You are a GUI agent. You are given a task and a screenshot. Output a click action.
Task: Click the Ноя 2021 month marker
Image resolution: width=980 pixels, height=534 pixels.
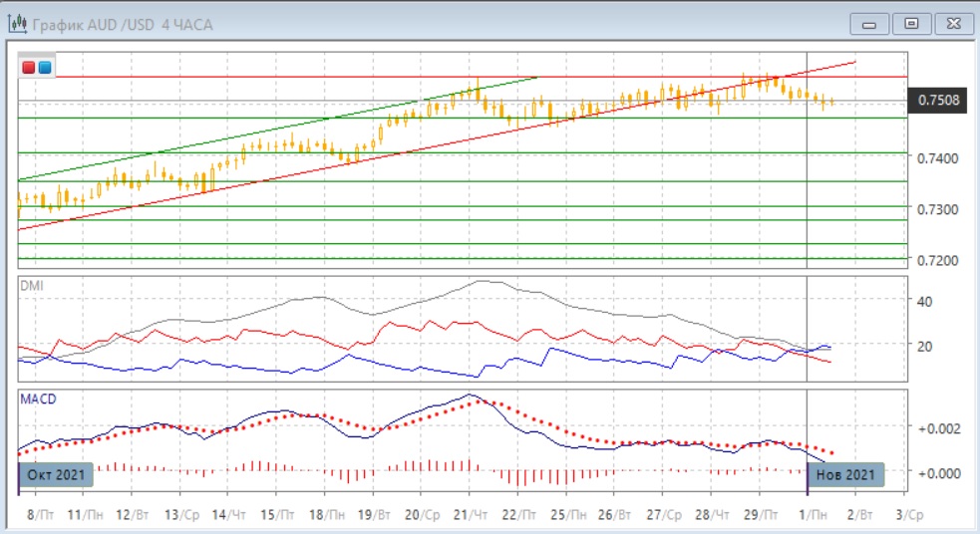pos(845,474)
